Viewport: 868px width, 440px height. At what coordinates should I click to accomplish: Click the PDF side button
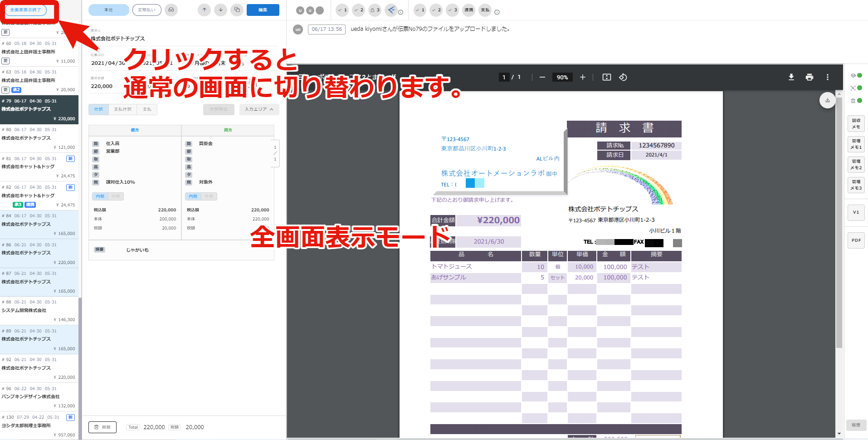pos(856,240)
